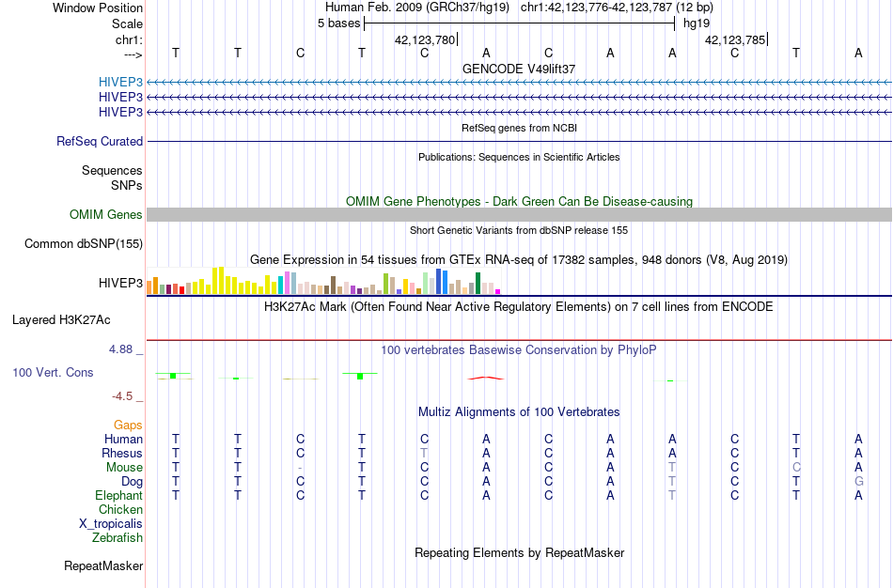Click the orange Gaps label
893x588 pixels.
[x=128, y=426]
